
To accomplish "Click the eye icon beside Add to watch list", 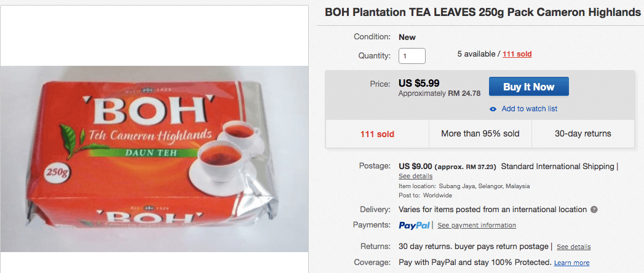I will coord(493,109).
